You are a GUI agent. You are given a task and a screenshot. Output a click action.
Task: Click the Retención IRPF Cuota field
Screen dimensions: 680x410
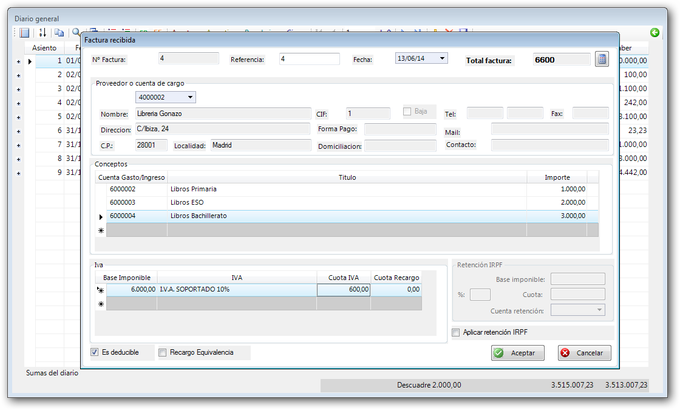point(578,294)
